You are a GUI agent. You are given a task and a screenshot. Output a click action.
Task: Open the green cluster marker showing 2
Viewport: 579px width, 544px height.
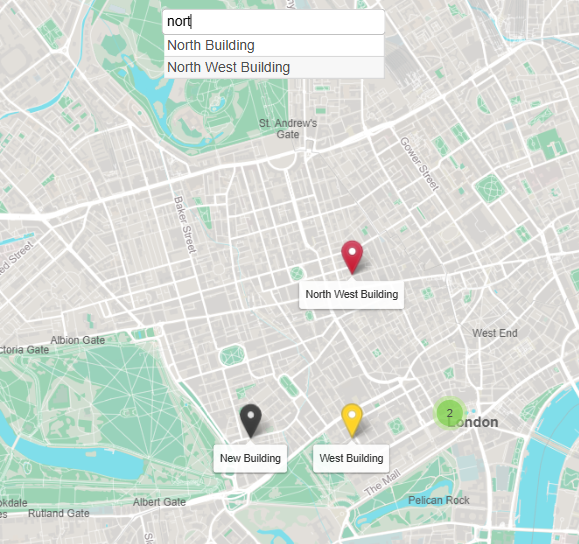[x=449, y=413]
